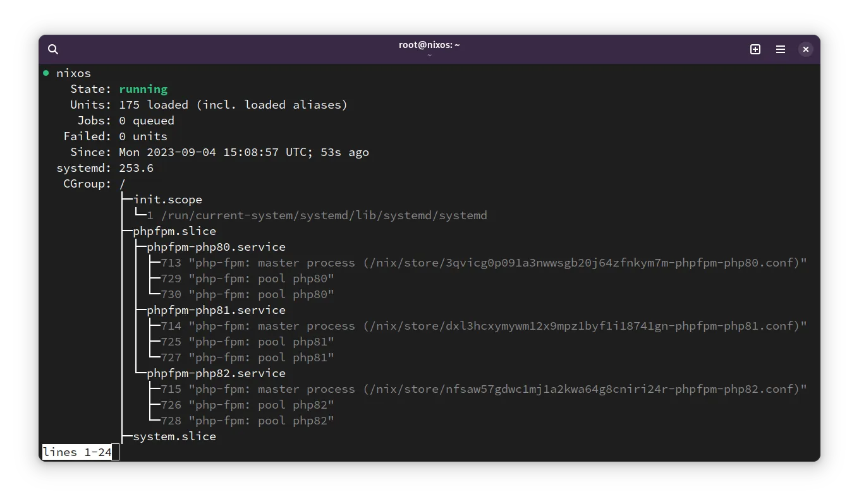This screenshot has width=859, height=504.
Task: Click the close icon in the header bar
Action: [x=805, y=49]
